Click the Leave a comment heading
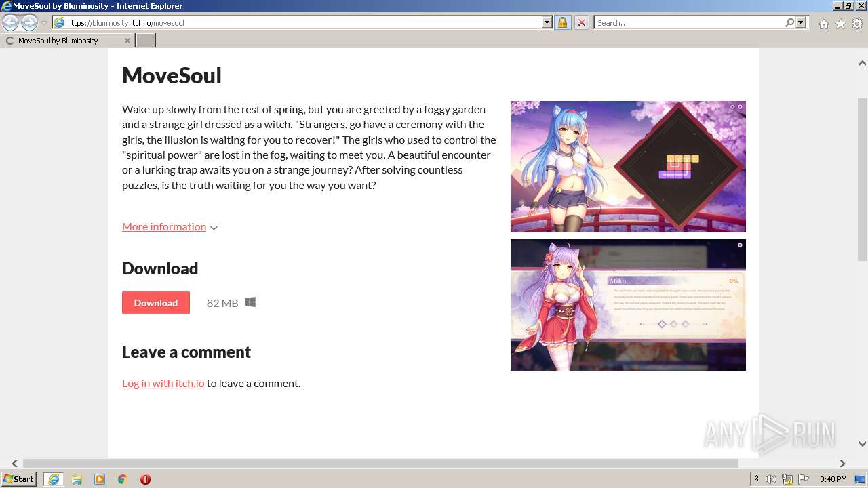This screenshot has height=488, width=868. [x=186, y=352]
